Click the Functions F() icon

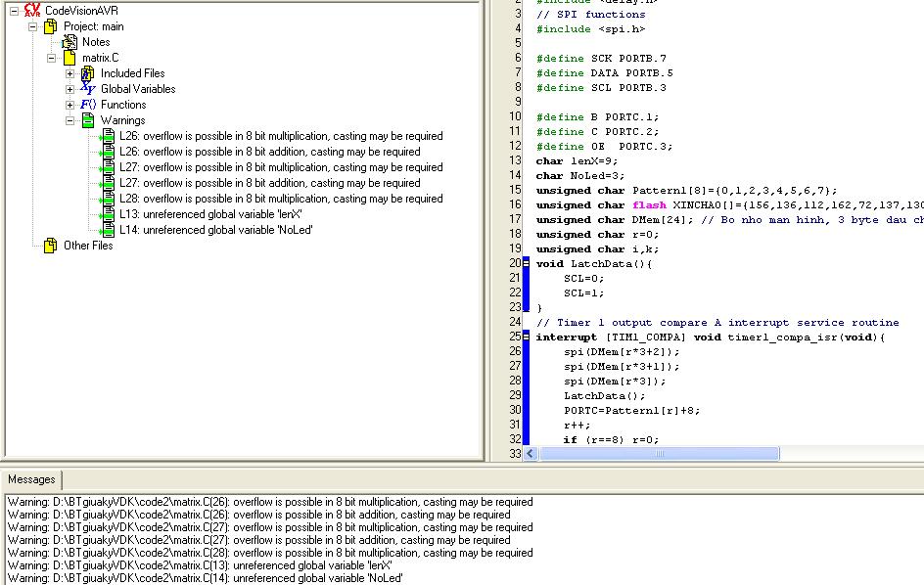pos(88,105)
